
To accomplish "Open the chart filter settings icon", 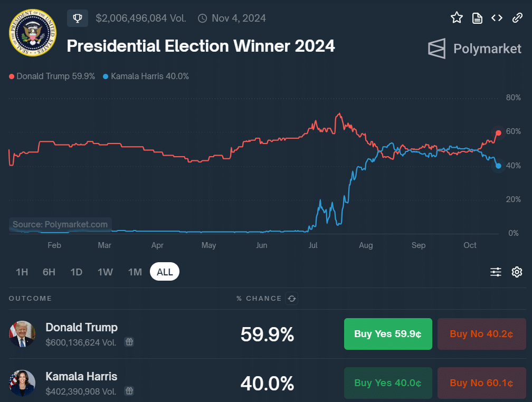I will tap(495, 272).
